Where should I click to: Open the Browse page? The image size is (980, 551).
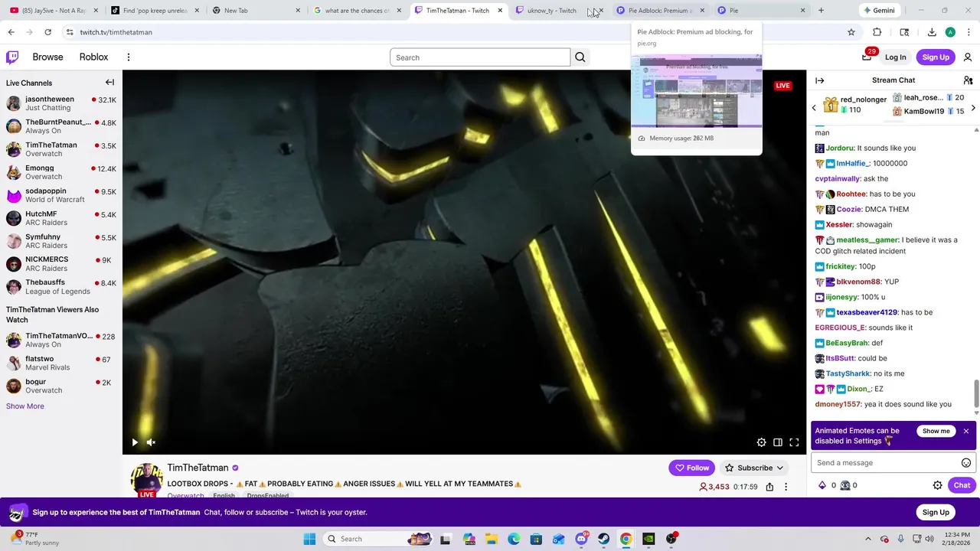point(47,57)
